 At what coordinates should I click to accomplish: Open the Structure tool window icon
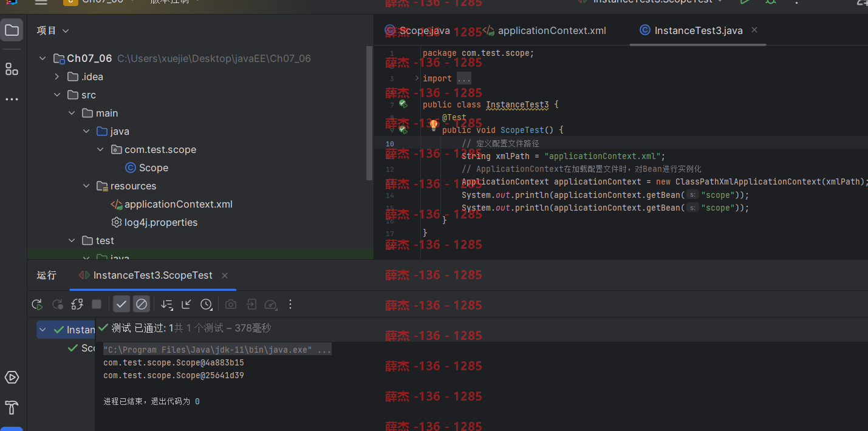pos(12,69)
